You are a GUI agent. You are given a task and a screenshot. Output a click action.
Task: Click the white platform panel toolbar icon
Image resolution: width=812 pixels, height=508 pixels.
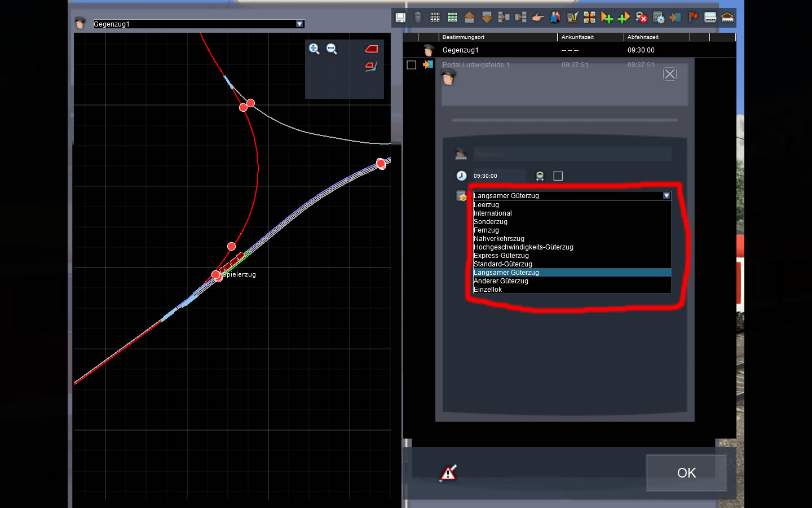[x=710, y=17]
